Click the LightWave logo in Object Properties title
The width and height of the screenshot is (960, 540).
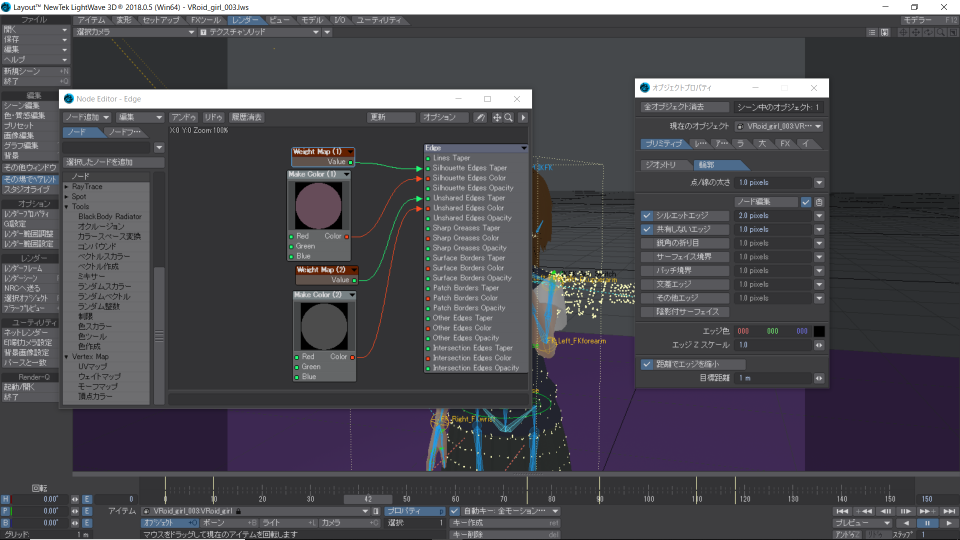645,88
